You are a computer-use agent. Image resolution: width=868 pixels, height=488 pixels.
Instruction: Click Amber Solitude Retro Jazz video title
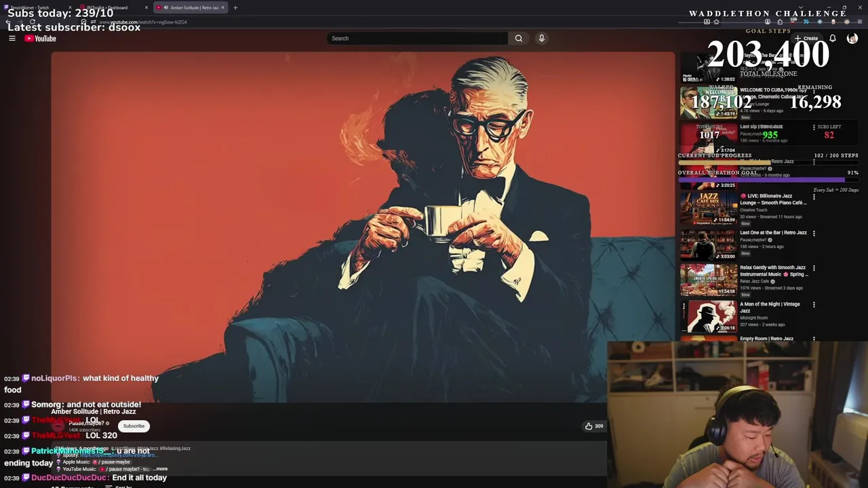[94, 411]
